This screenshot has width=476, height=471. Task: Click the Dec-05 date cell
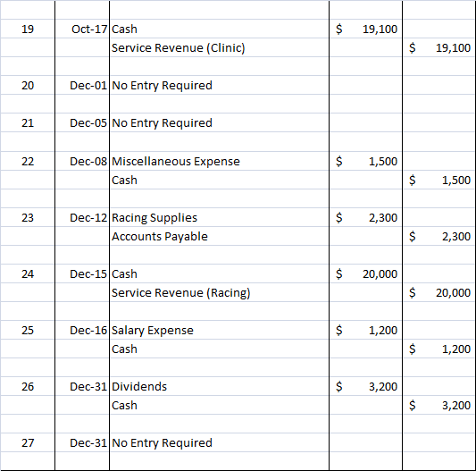(x=82, y=122)
